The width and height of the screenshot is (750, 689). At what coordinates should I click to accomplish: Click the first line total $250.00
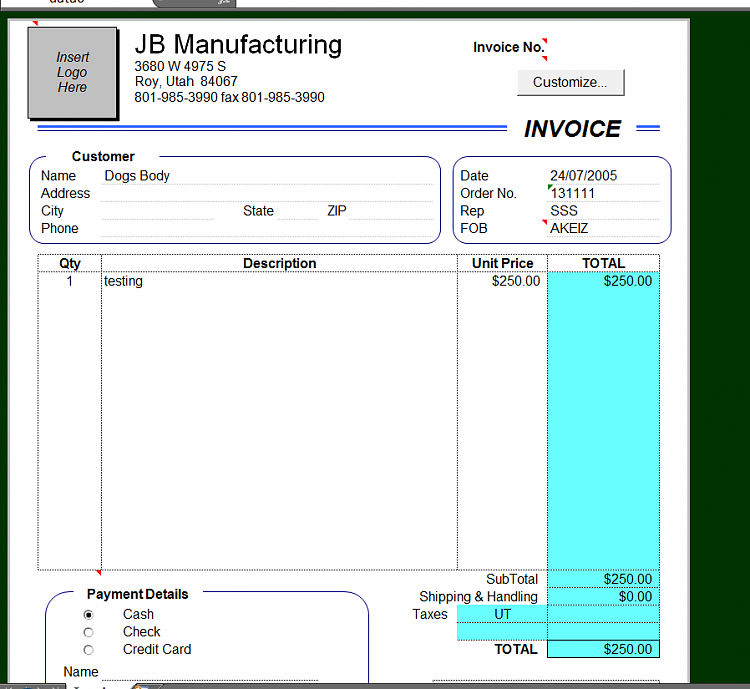click(x=604, y=281)
